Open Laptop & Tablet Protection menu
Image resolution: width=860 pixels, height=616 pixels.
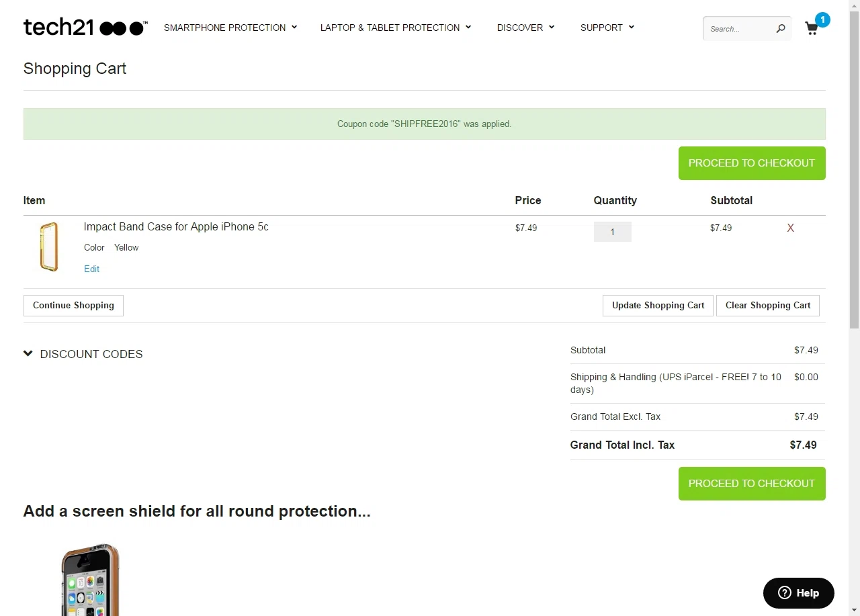click(396, 28)
